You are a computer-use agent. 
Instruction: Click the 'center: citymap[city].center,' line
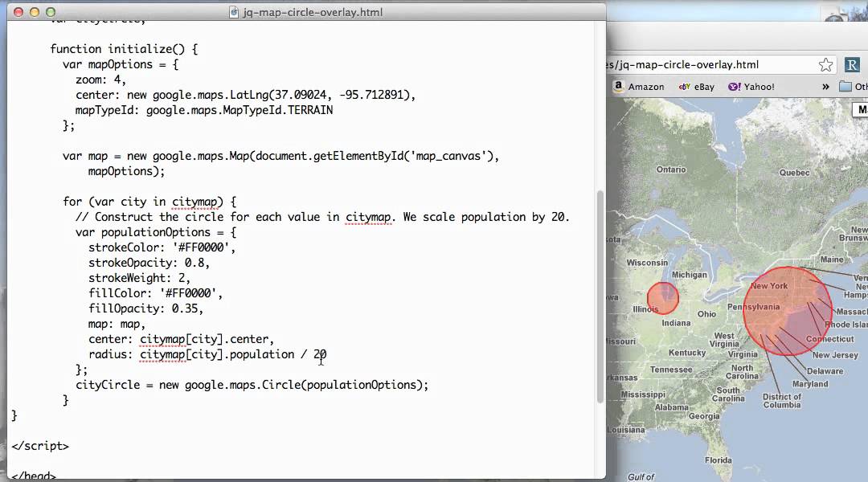coord(181,339)
